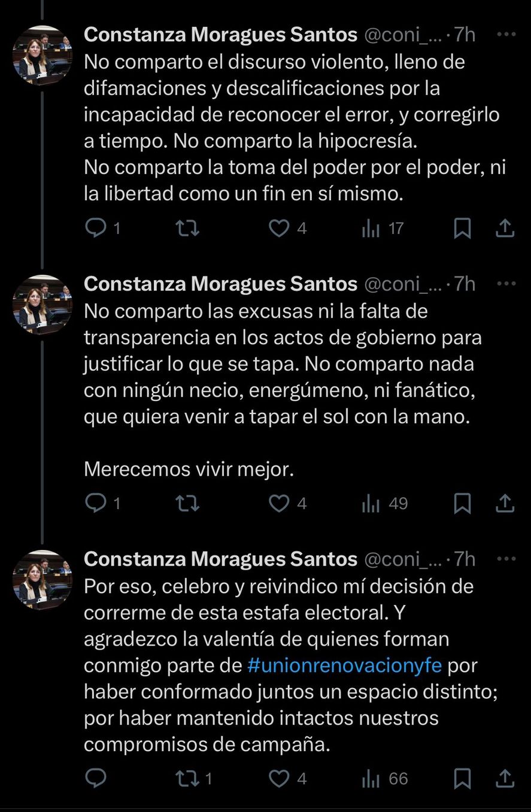The width and height of the screenshot is (531, 812).
Task: View analytics showing 49 views
Action: point(385,503)
